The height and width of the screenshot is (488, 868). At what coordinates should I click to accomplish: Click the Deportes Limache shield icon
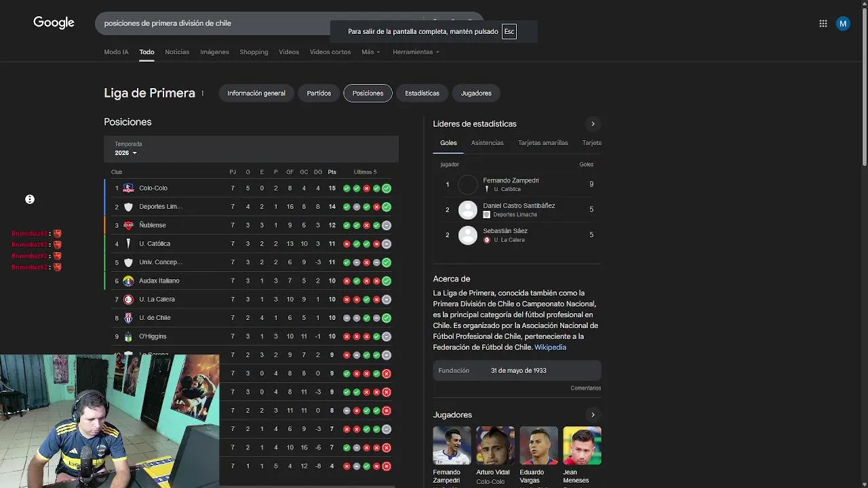(128, 207)
